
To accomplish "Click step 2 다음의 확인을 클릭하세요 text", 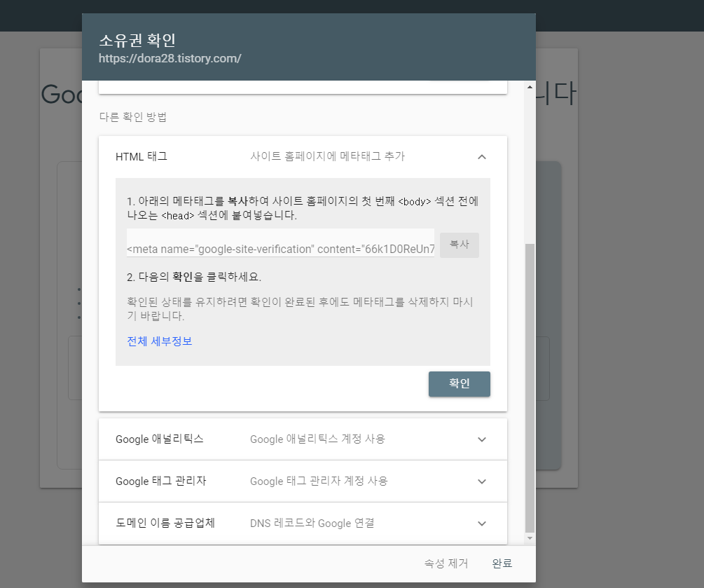I will click(194, 277).
